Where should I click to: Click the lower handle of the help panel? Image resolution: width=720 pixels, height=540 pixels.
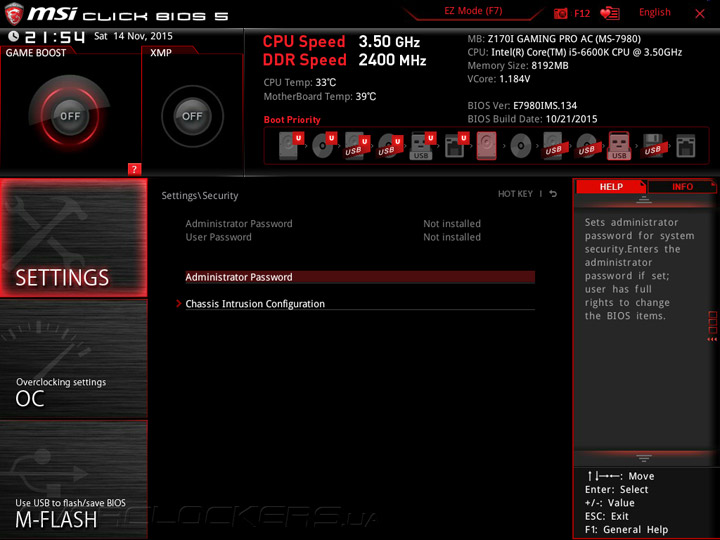(x=644, y=458)
